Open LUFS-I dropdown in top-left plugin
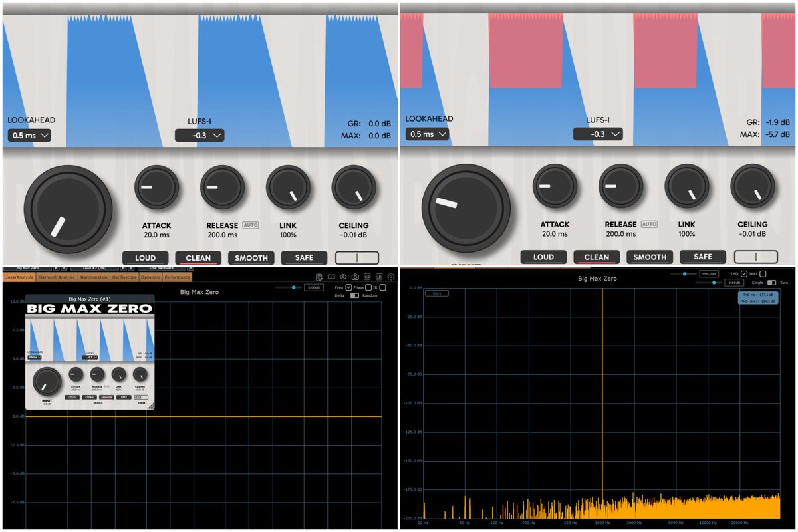798x532 pixels. 199,136
